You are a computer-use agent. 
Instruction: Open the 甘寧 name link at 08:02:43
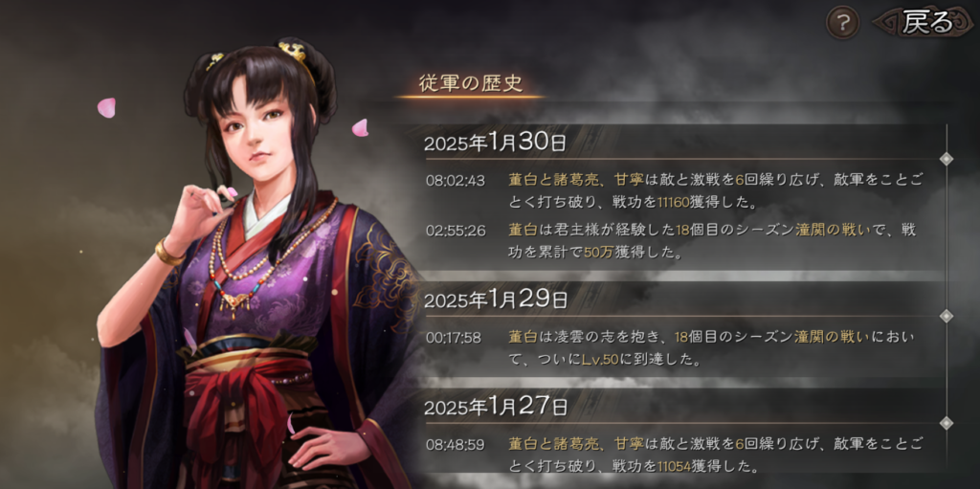tap(629, 181)
